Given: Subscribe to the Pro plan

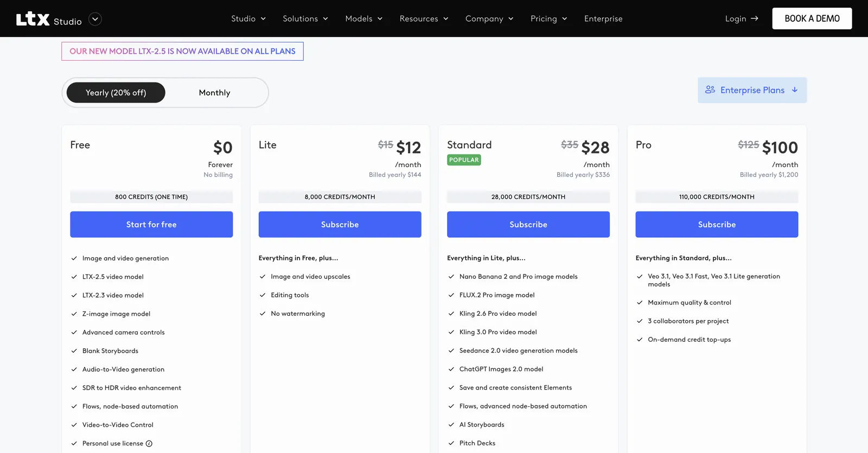Looking at the screenshot, I should click(717, 225).
